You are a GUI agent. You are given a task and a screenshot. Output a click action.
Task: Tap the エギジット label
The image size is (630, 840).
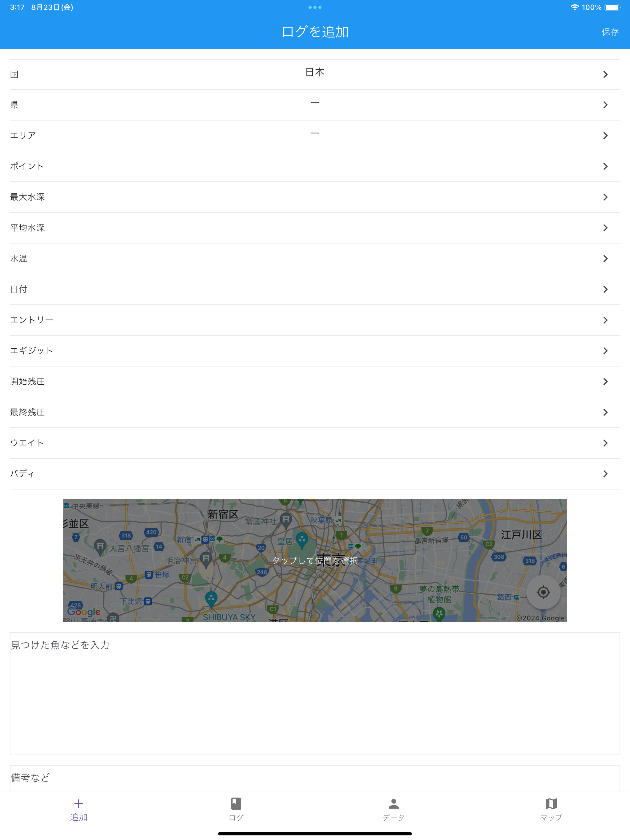(32, 351)
